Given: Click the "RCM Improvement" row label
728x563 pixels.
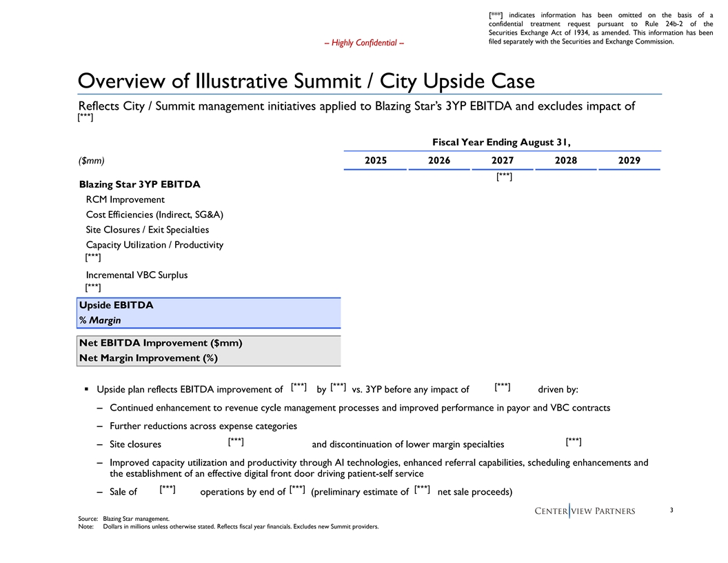Looking at the screenshot, I should 125,200.
